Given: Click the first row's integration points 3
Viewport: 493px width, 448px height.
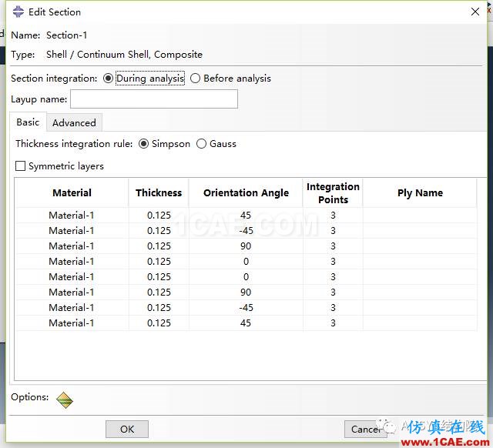Looking at the screenshot, I should (333, 216).
